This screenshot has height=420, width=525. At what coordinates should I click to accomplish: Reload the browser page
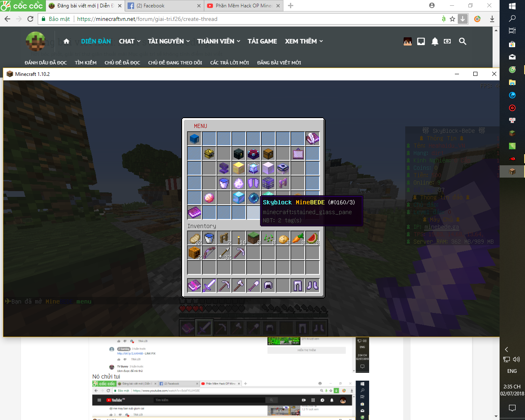tap(30, 19)
